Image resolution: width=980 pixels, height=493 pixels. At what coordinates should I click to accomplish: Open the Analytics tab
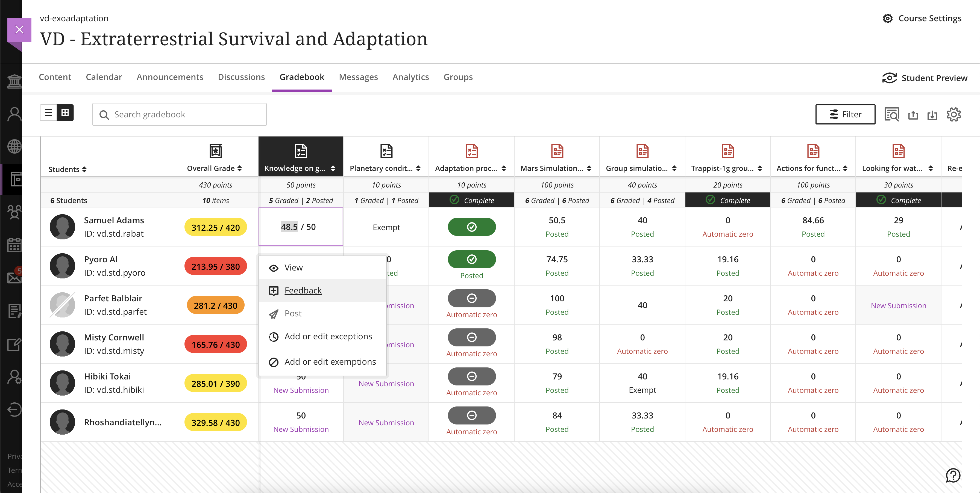pos(410,77)
